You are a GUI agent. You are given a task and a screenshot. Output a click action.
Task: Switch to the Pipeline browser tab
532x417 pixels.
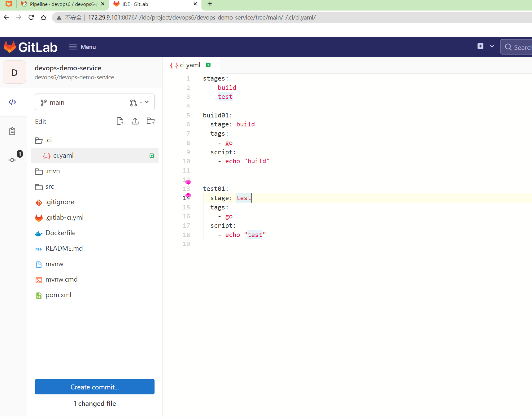click(59, 4)
